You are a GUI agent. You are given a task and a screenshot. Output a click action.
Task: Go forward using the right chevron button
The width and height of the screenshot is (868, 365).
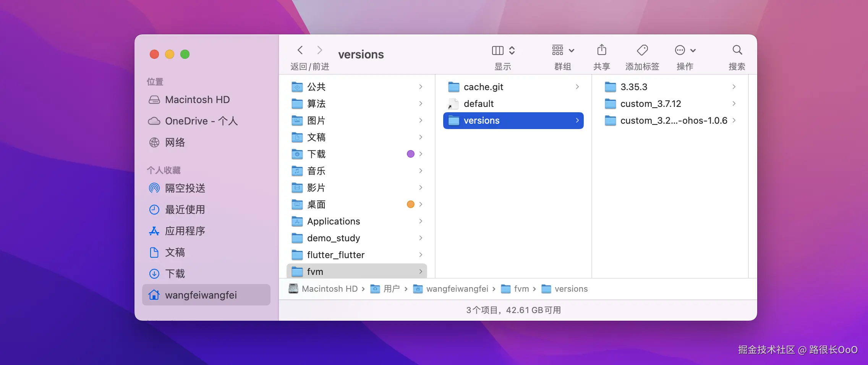coord(320,50)
